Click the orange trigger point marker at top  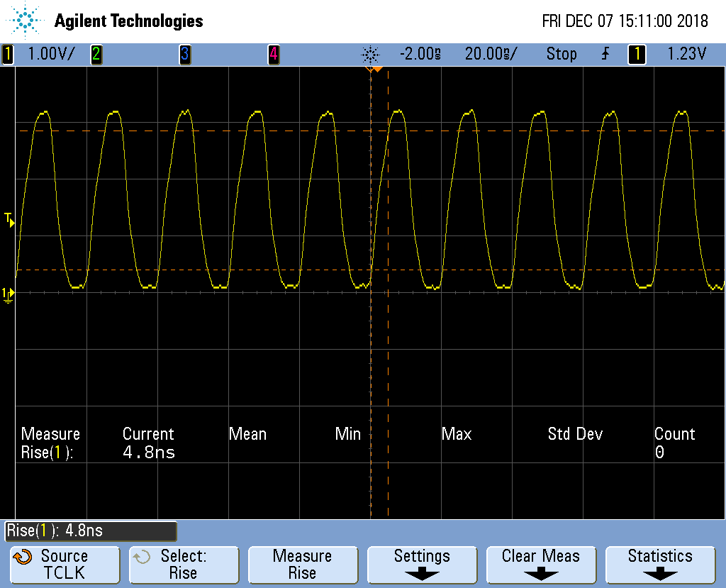coord(374,69)
